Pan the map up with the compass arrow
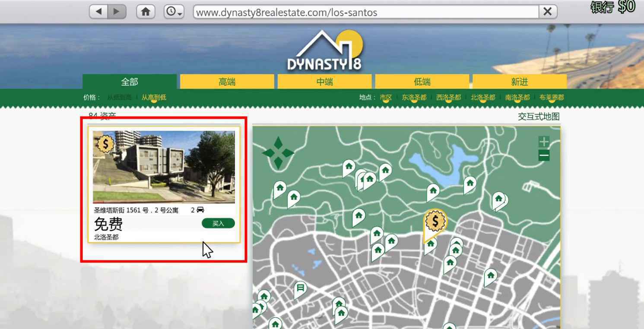644x329 pixels. [x=278, y=143]
